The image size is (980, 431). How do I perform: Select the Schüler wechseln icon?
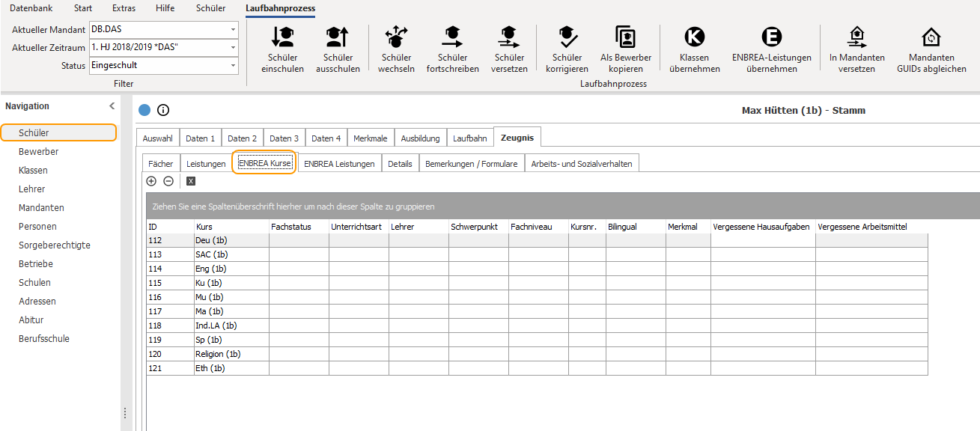(396, 37)
